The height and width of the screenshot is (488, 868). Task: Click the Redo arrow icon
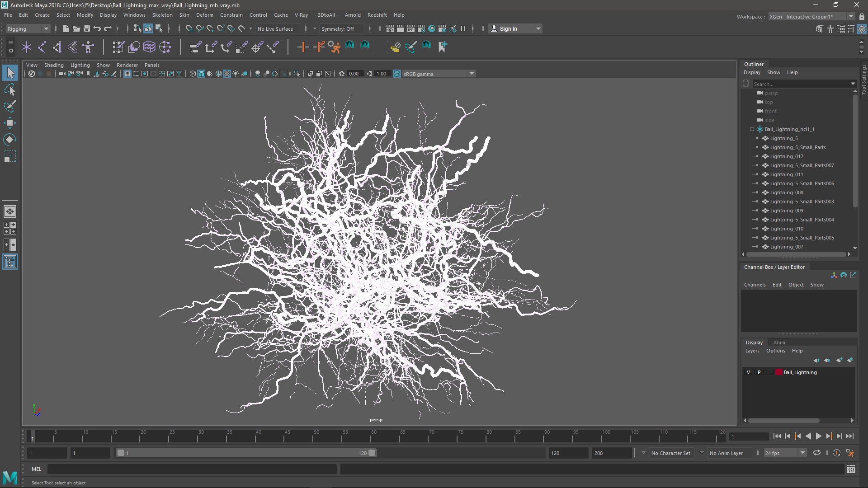(108, 28)
